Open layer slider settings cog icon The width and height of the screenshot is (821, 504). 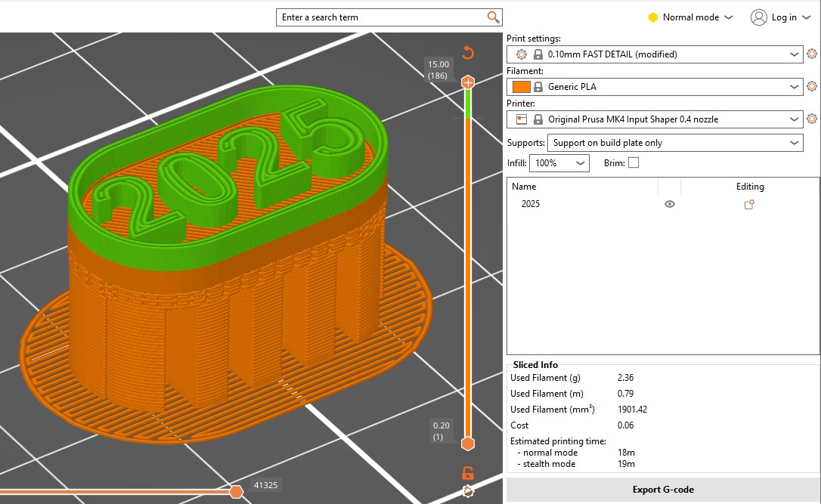point(468,491)
